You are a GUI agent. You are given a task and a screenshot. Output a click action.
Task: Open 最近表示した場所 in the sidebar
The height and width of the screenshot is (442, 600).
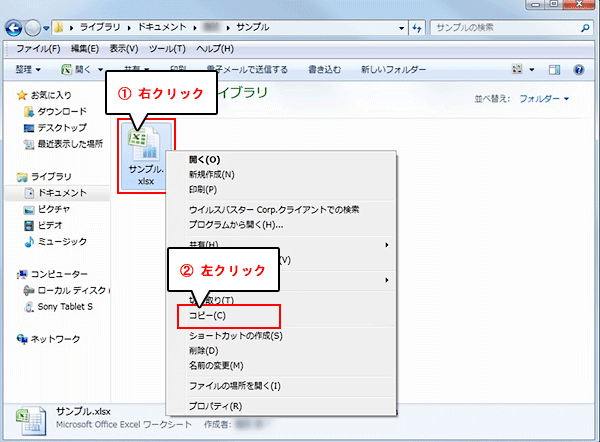click(70, 144)
